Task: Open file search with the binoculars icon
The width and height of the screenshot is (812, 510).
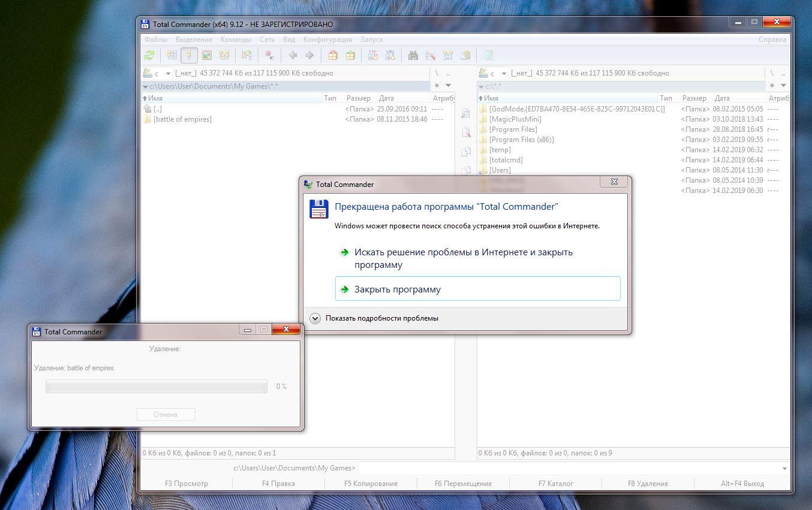Action: click(x=413, y=55)
